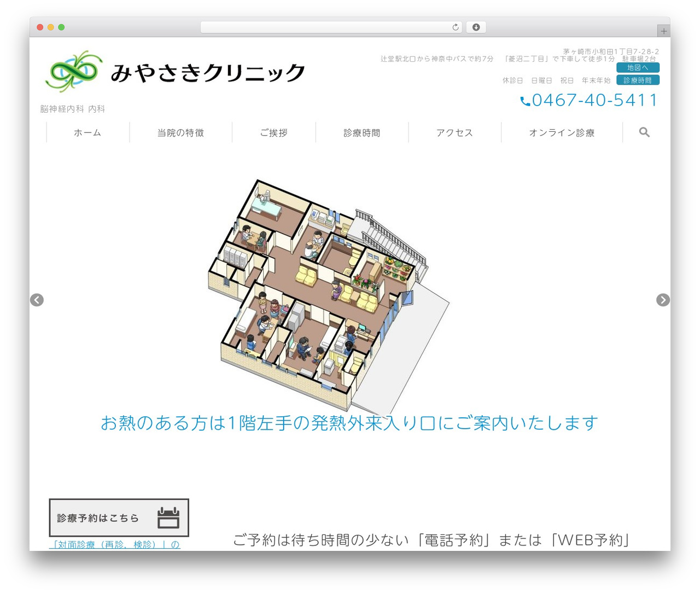Open the browser downloads icon
700x593 pixels.
point(476,27)
